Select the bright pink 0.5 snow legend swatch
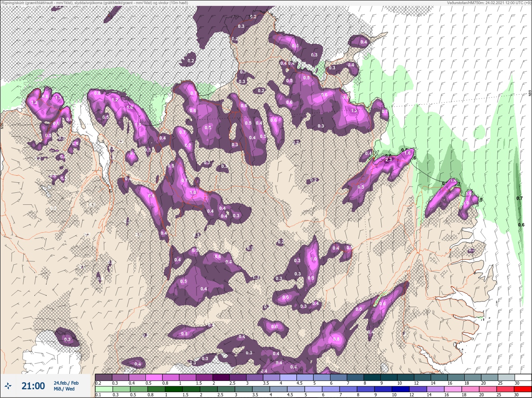This screenshot has width=532, height=398. pos(154,377)
